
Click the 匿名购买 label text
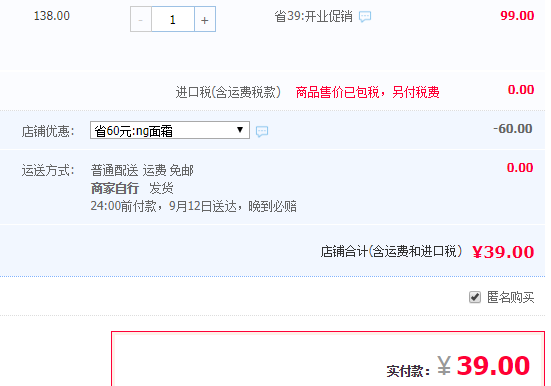[510, 297]
